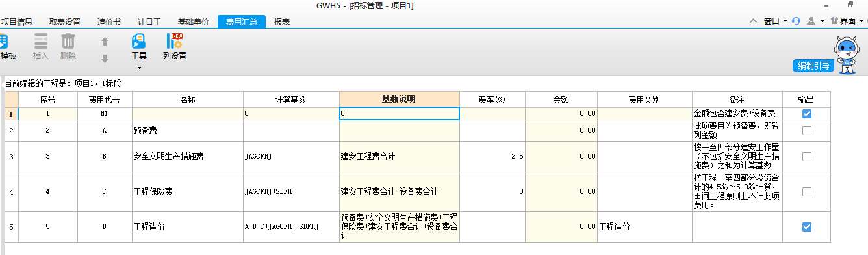Click the 基数说明 input cell in row N1
Screen dimensions: 868x255
point(399,113)
